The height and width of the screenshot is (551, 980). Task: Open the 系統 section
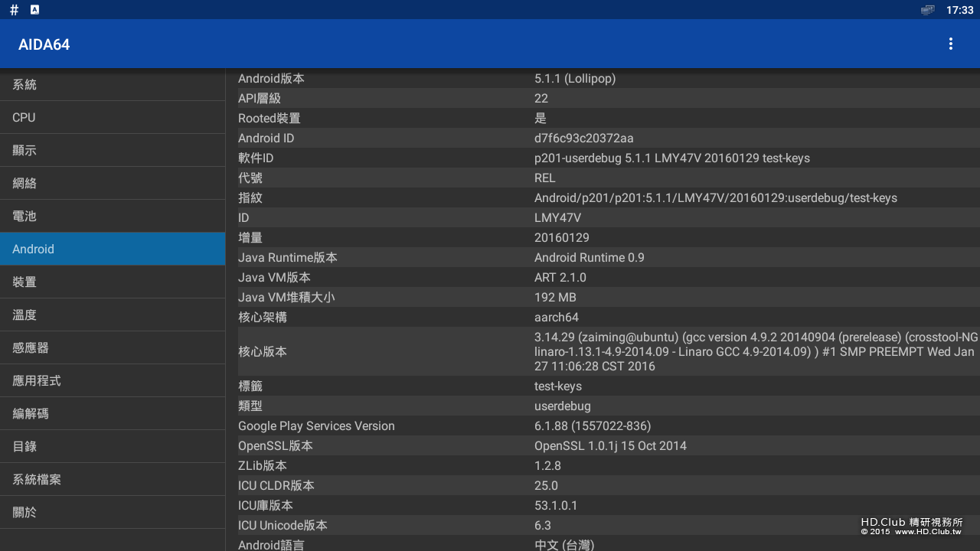pos(113,84)
